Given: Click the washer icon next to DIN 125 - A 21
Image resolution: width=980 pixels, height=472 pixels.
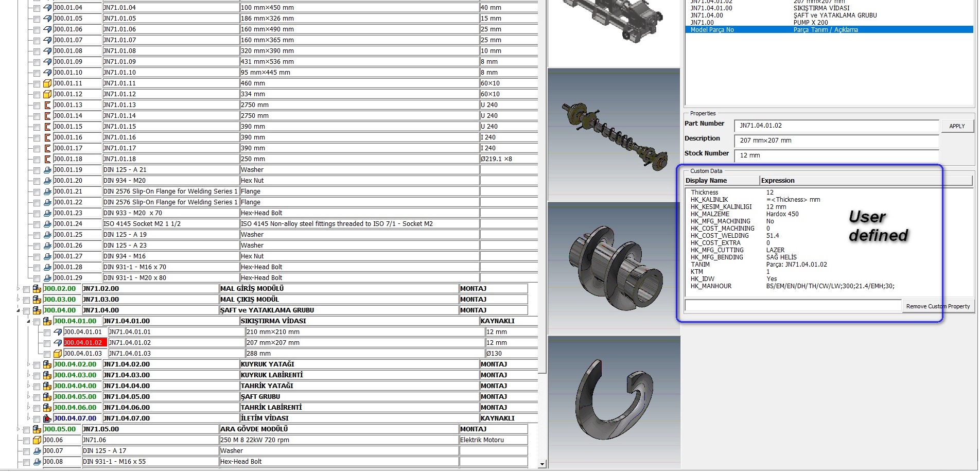Looking at the screenshot, I should click(x=48, y=169).
